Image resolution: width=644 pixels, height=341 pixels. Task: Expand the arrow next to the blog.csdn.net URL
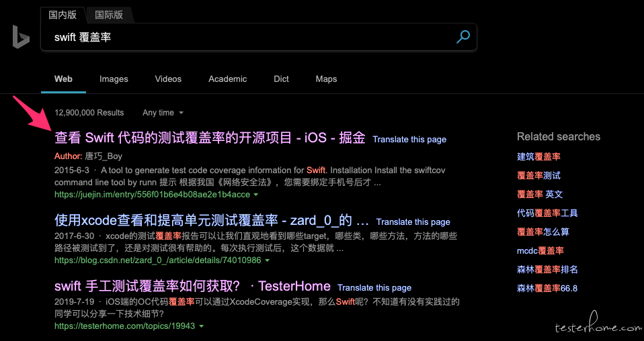click(268, 260)
